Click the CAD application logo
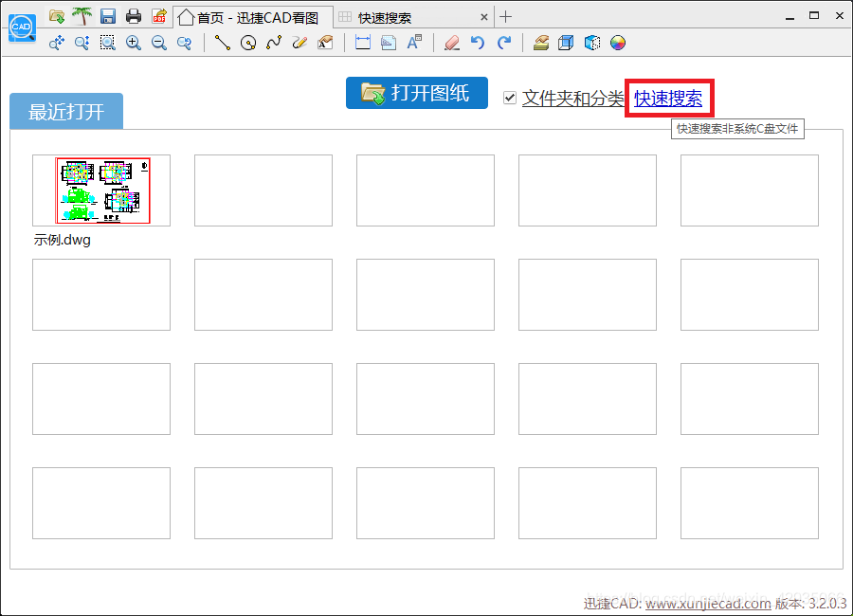The image size is (853, 616). [x=22, y=27]
